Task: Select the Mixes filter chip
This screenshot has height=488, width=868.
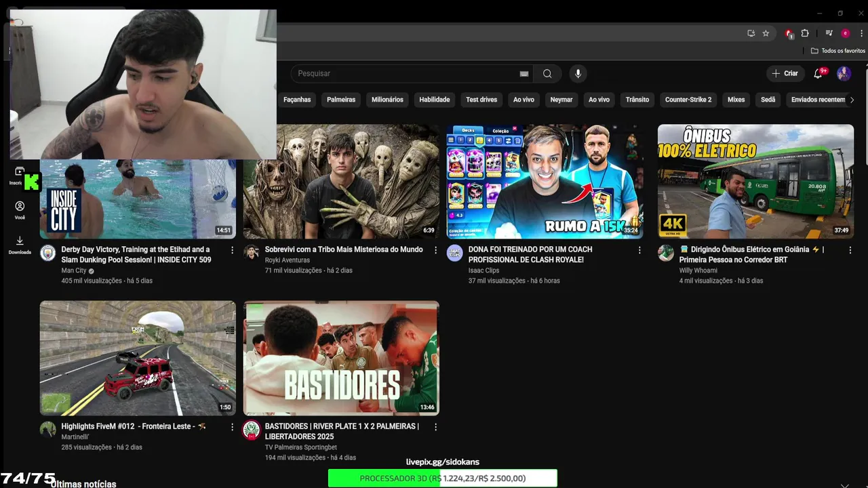Action: [x=736, y=100]
